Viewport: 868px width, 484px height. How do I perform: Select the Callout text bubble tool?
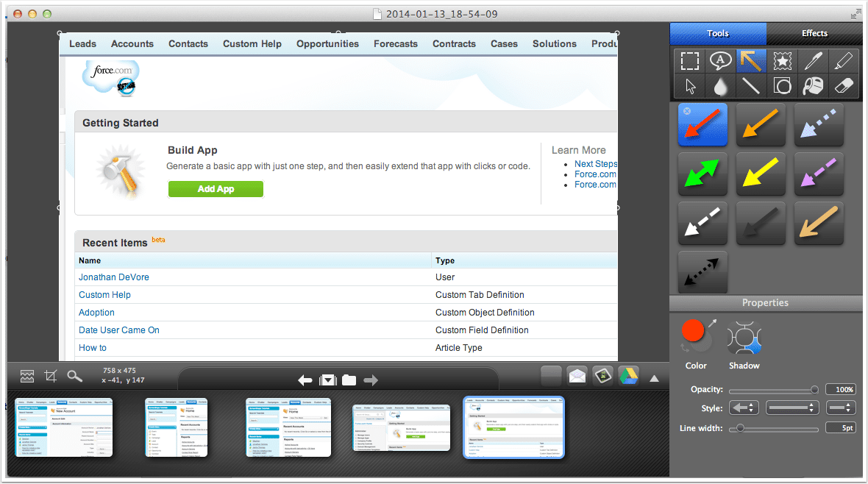tap(719, 61)
